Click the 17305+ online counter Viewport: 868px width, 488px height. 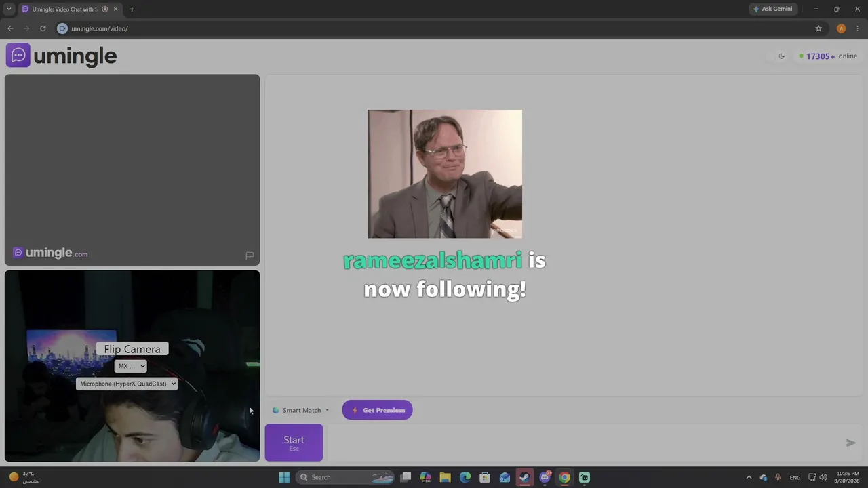tap(827, 56)
